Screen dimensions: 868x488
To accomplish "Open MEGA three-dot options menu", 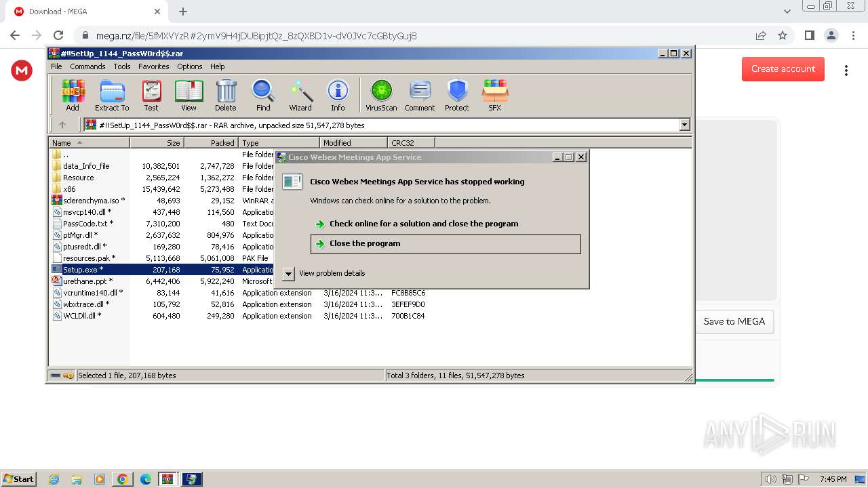I will tap(846, 70).
